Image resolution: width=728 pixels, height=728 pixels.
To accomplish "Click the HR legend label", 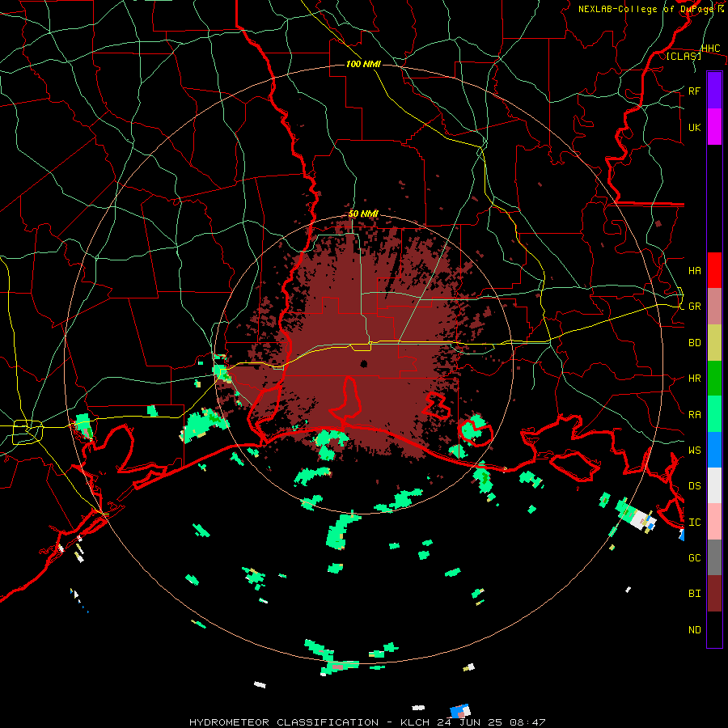I will 694,379.
